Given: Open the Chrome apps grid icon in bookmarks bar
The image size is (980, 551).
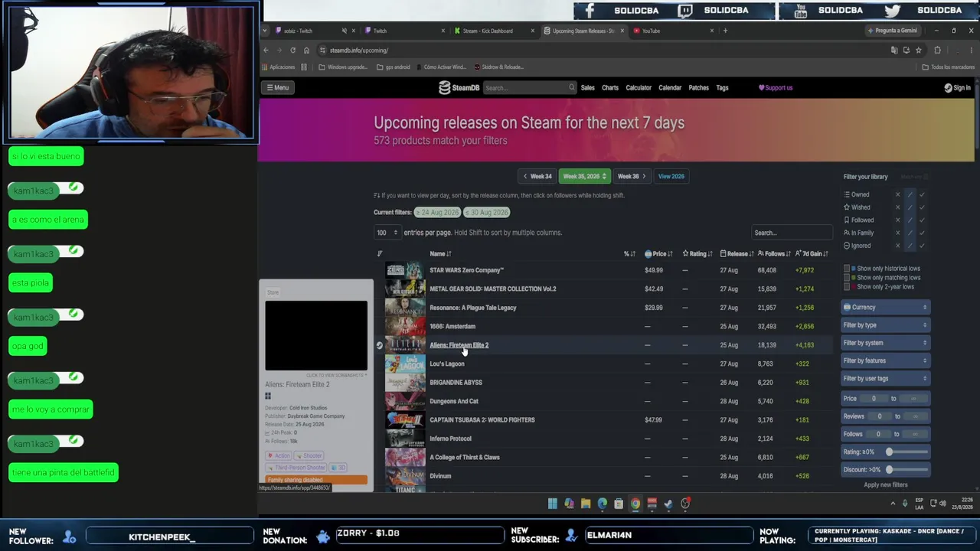Looking at the screenshot, I should (x=304, y=67).
